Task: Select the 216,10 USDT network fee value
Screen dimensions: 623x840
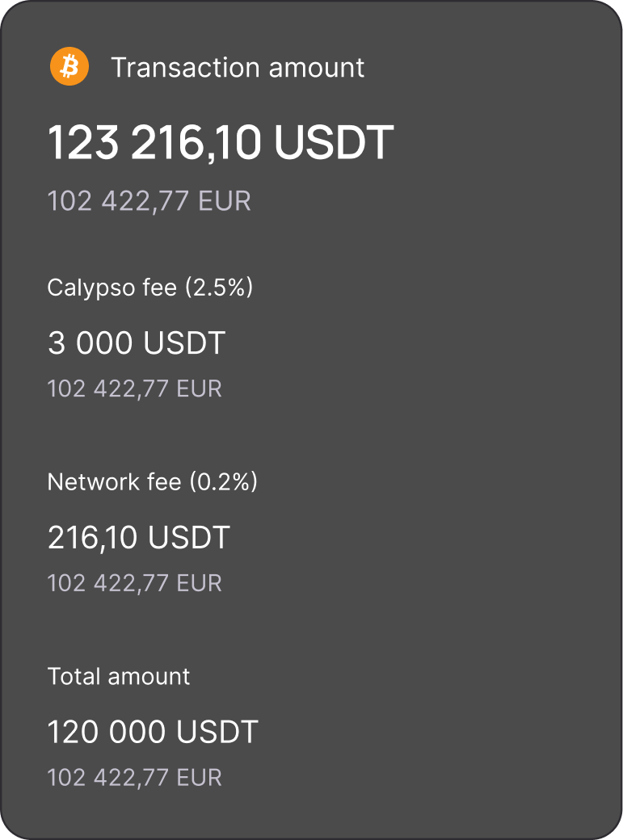Action: coord(138,537)
